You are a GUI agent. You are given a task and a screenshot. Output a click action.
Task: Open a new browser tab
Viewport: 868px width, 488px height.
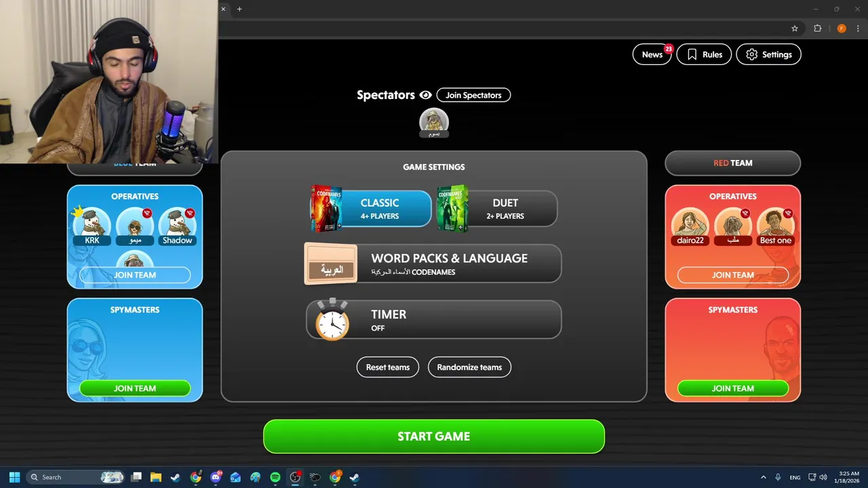click(x=239, y=9)
